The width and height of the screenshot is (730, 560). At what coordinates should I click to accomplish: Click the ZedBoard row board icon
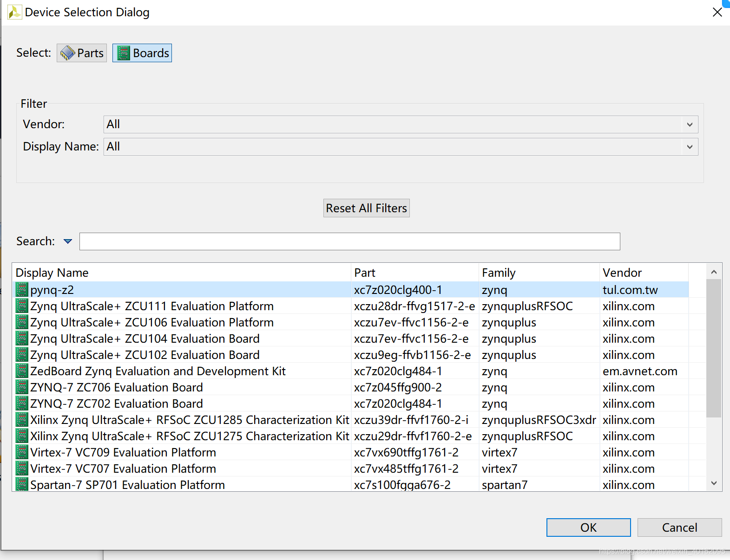(x=22, y=371)
